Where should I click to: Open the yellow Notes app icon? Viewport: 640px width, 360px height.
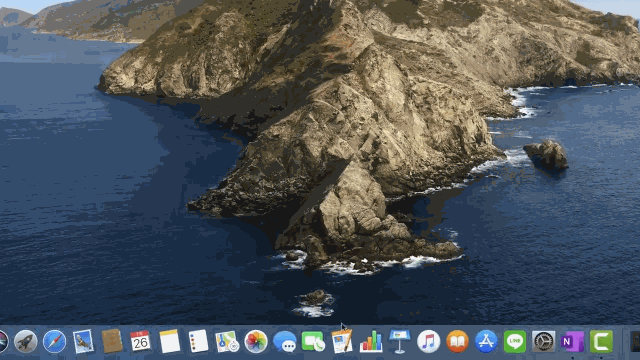[x=169, y=341]
